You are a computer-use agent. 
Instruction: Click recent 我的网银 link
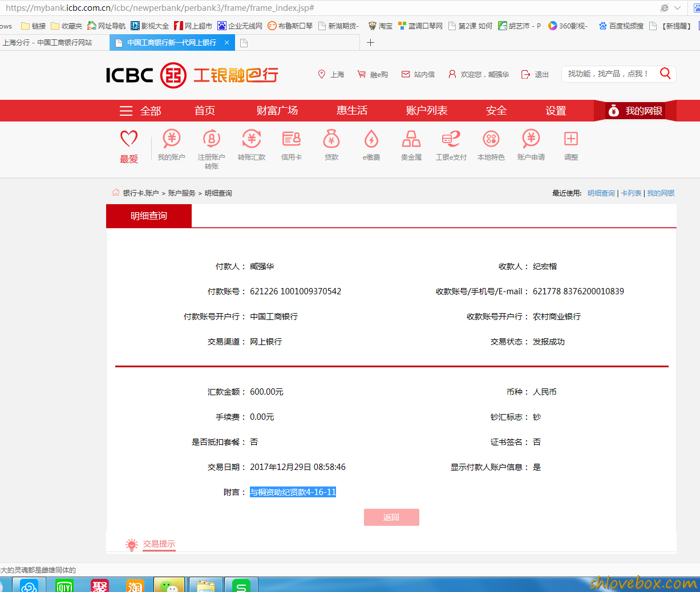[x=661, y=193]
